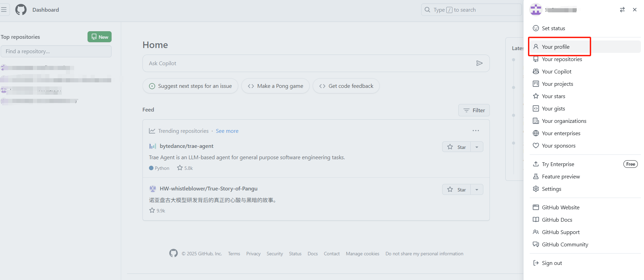Screen dimensions: 644x280
Task: Click the footer GitHub logo
Action: coord(173,253)
